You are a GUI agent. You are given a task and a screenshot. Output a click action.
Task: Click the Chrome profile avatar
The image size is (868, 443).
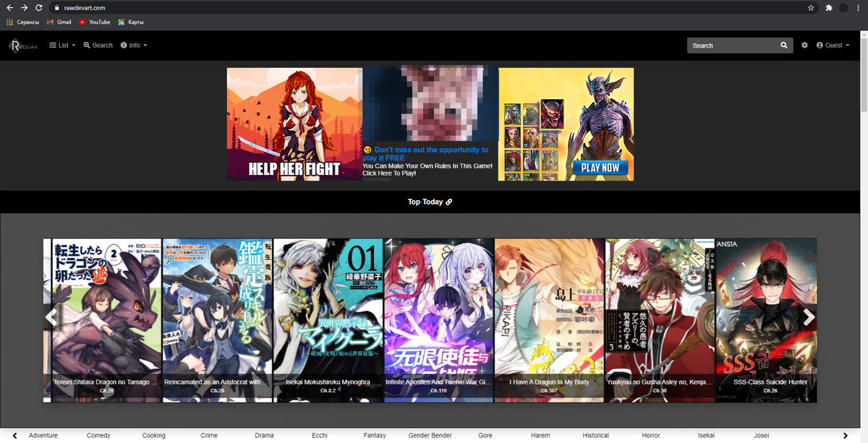[x=843, y=7]
